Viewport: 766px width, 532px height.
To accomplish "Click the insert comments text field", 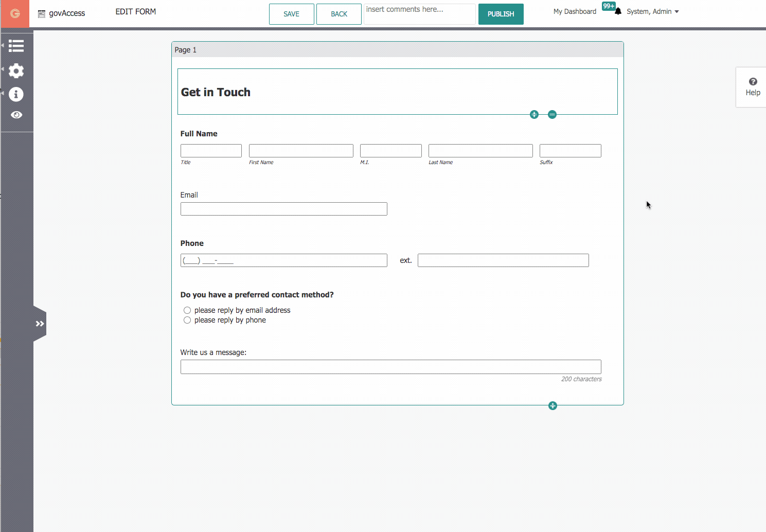I will click(x=420, y=14).
